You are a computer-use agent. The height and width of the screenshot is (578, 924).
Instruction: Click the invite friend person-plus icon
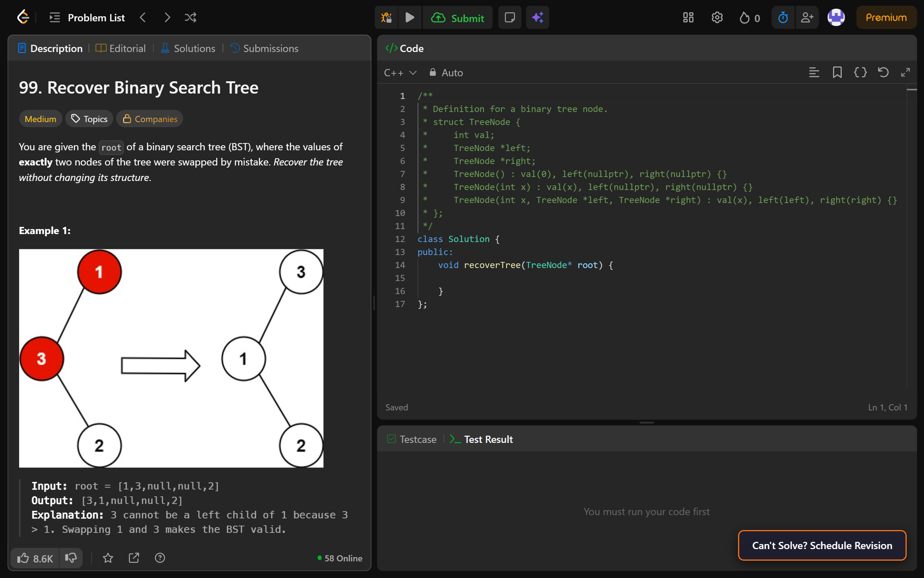[x=807, y=18]
